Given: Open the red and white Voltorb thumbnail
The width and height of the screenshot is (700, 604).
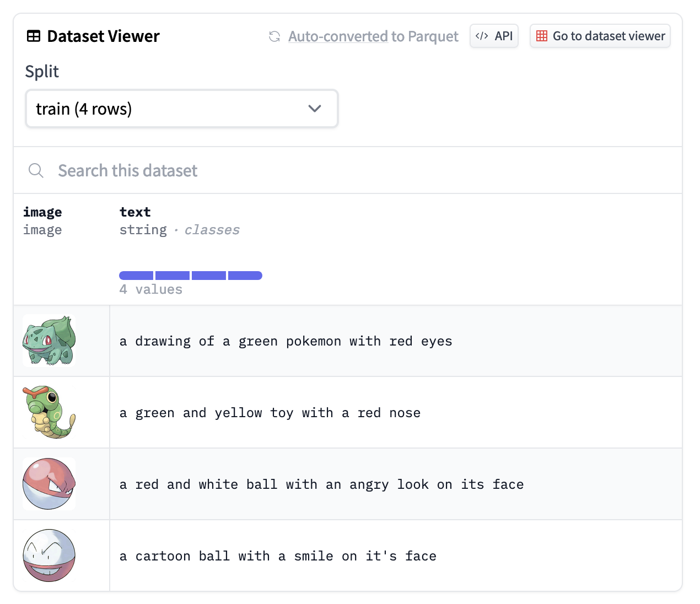Looking at the screenshot, I should [49, 484].
